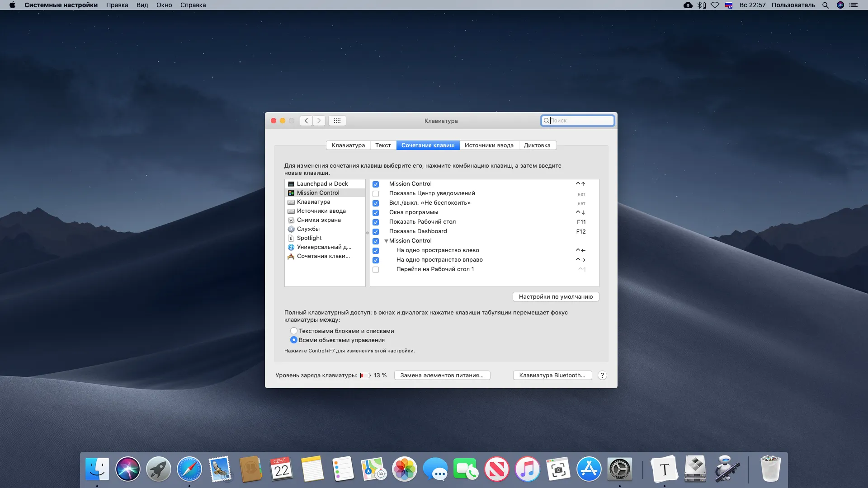Click the F12 shortcut value
This screenshot has height=488, width=868.
(580, 231)
